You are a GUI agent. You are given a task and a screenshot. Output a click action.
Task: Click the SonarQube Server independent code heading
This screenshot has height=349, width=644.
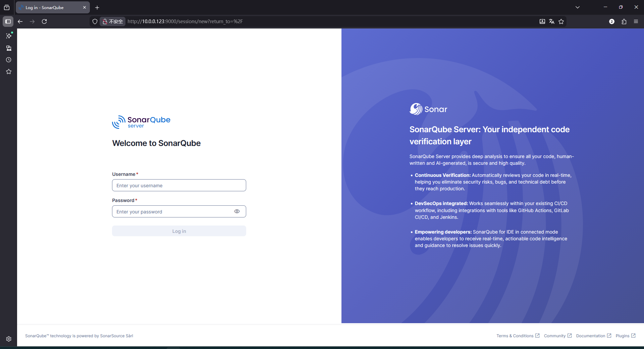[x=489, y=136]
